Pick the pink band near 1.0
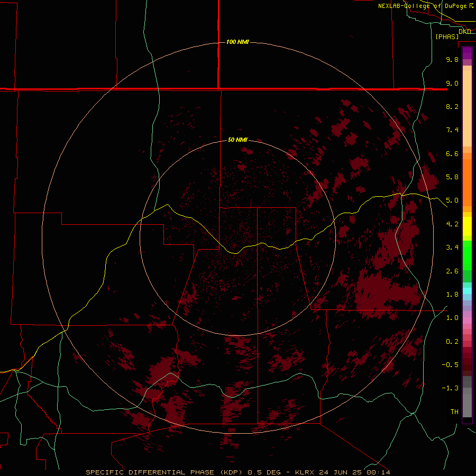Viewport: 476px width, 476px height. click(467, 321)
